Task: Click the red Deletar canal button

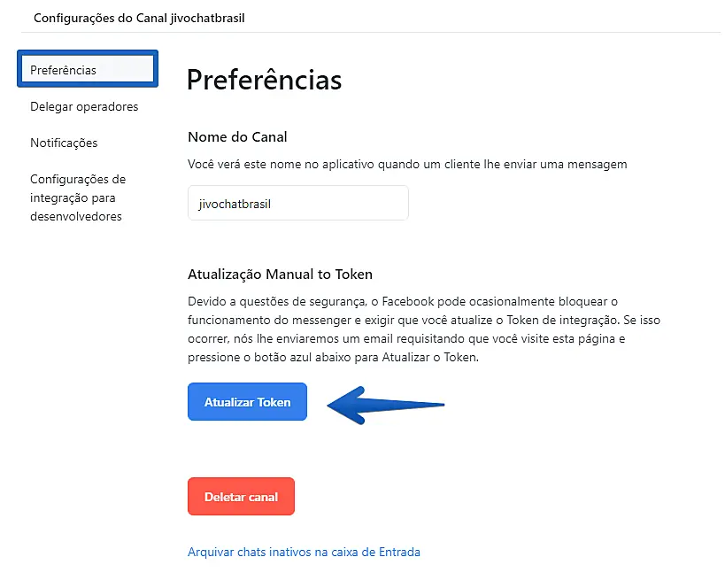Action: [241, 497]
